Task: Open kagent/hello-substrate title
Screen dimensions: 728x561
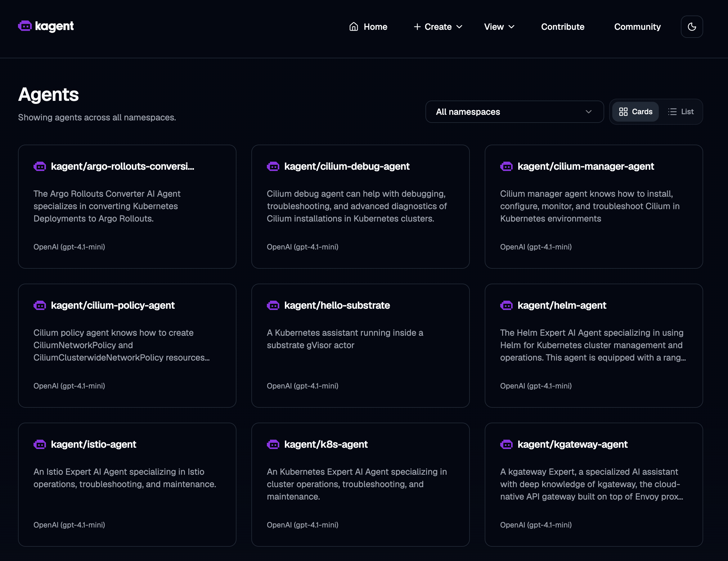Action: click(x=337, y=305)
